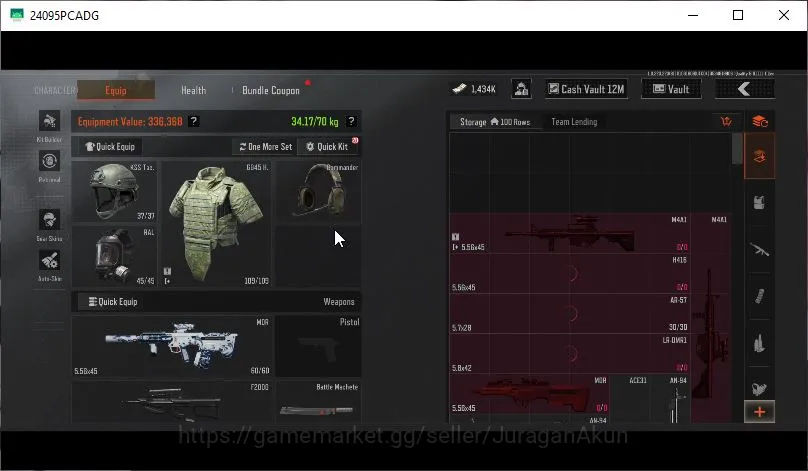
Task: Click the Retrieval sidebar icon
Action: (x=49, y=161)
